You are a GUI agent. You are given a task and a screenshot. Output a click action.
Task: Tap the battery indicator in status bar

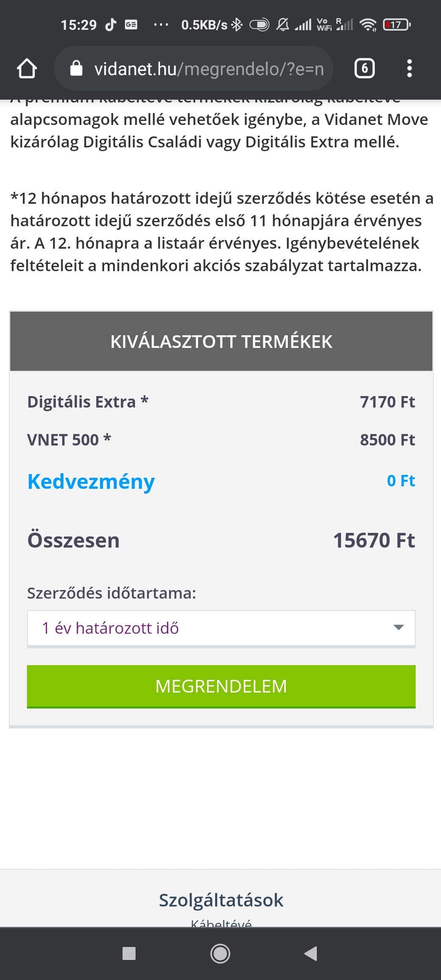(397, 25)
